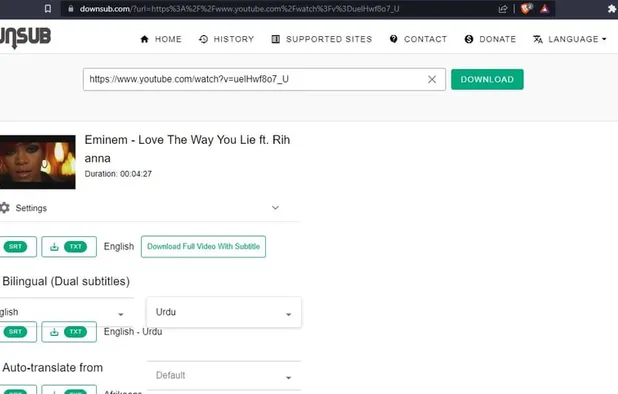Open the HISTORY page
Image resolution: width=618 pixels, height=394 pixels.
tap(226, 39)
